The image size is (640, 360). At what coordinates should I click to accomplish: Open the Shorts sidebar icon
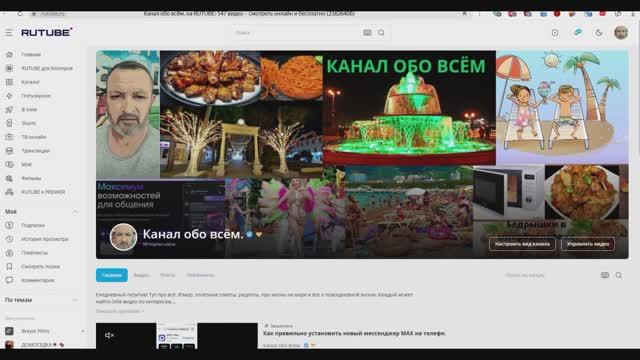[x=9, y=123]
